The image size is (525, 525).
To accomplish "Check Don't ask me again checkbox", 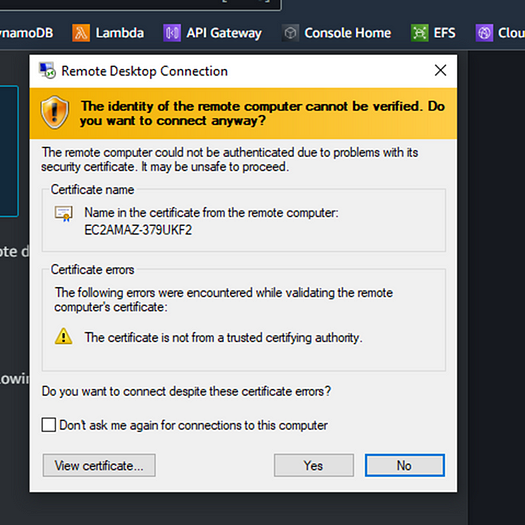I will coord(49,425).
